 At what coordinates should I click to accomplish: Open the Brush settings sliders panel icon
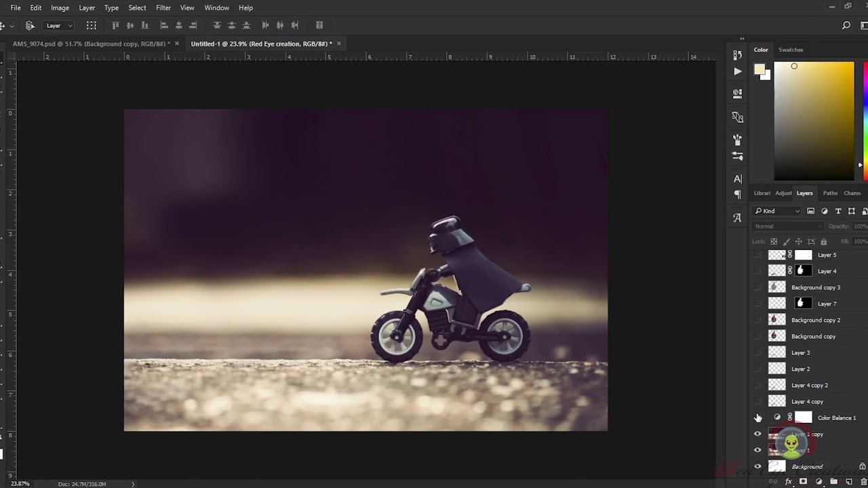tap(738, 156)
